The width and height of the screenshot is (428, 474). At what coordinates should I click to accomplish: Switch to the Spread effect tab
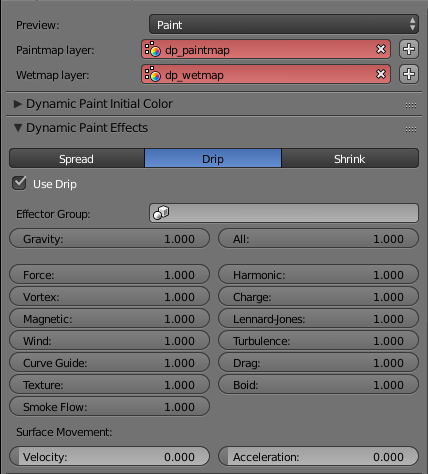[x=77, y=159]
